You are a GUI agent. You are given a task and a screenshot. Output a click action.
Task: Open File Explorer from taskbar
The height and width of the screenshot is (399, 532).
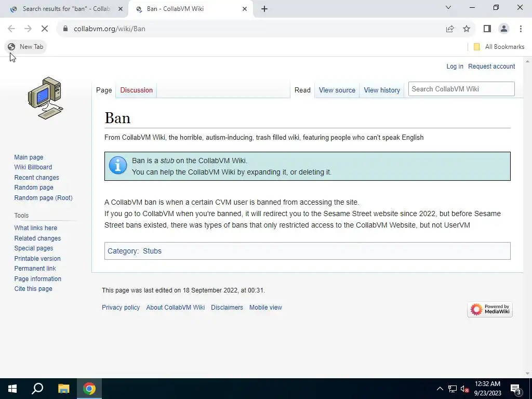(63, 389)
